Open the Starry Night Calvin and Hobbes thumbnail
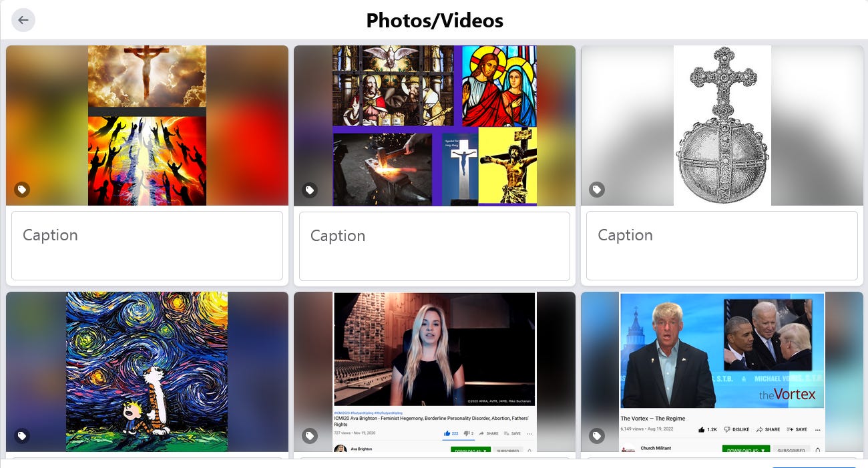The width and height of the screenshot is (868, 468). (x=147, y=372)
